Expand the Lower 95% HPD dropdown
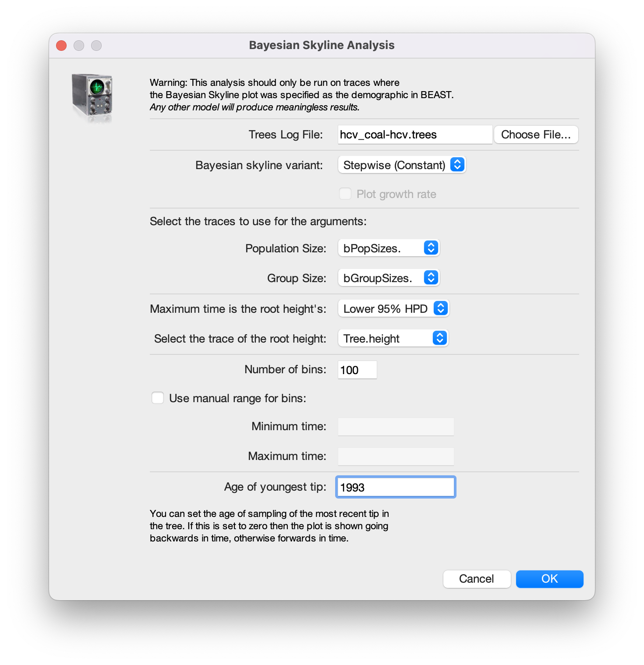This screenshot has height=665, width=644. (x=393, y=309)
